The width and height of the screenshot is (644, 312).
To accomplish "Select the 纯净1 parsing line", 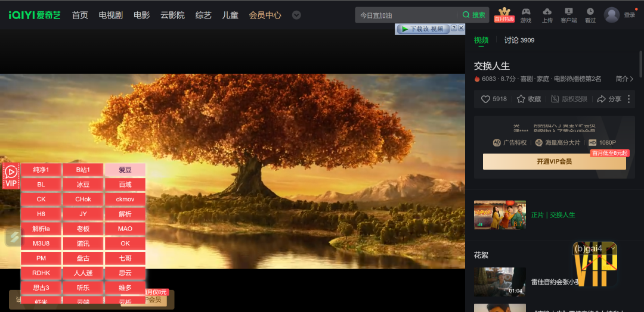I will pos(41,170).
